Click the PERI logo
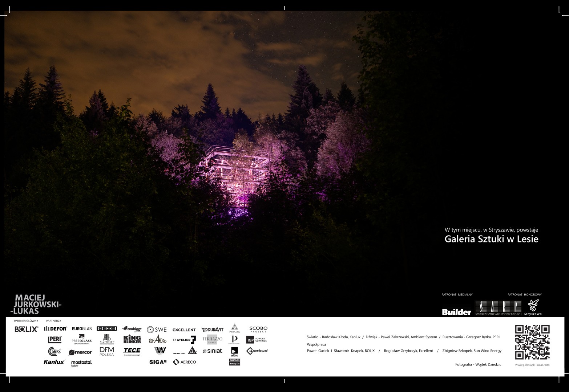 click(55, 340)
